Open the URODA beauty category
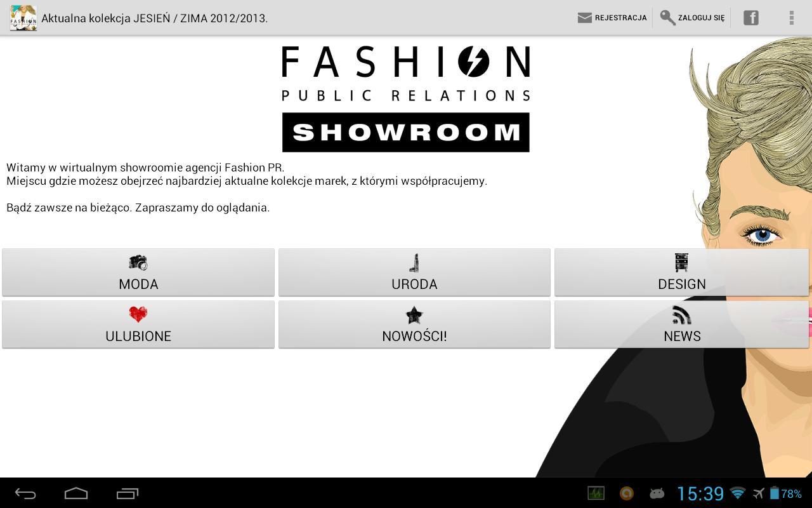The height and width of the screenshot is (508, 812). (x=414, y=272)
